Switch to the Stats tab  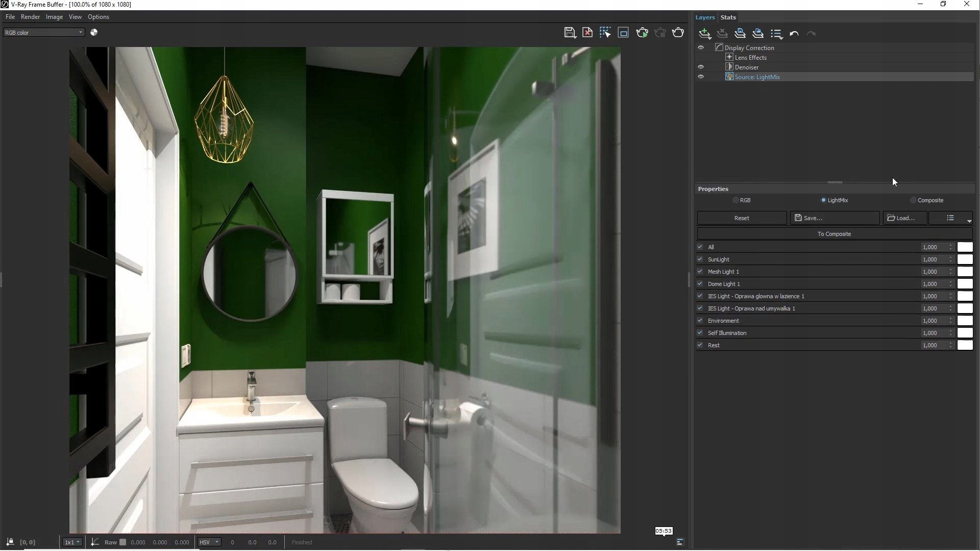click(x=728, y=17)
